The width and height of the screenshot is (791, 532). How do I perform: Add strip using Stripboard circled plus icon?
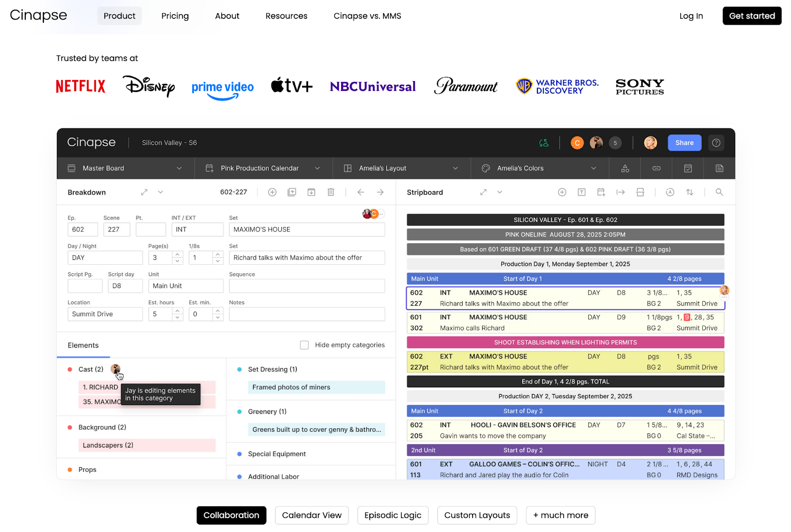click(x=562, y=192)
